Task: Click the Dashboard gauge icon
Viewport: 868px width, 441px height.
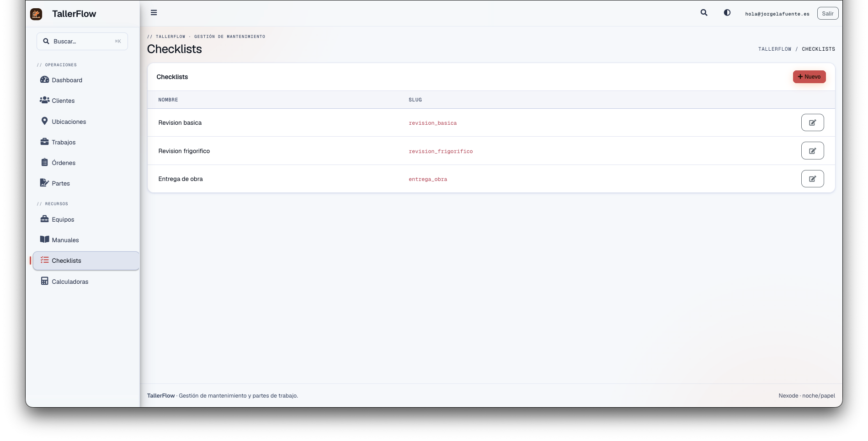Action: (x=44, y=80)
